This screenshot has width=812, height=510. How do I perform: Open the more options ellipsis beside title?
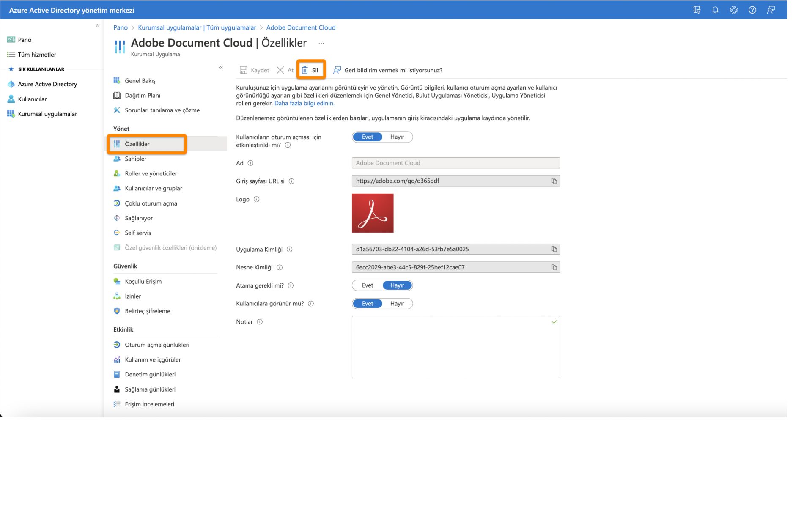tap(321, 43)
